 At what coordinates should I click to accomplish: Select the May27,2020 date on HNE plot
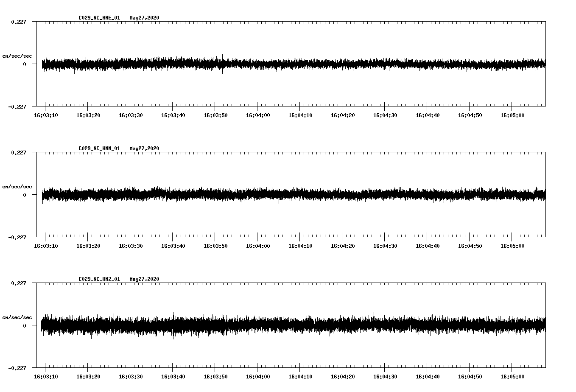click(x=144, y=18)
